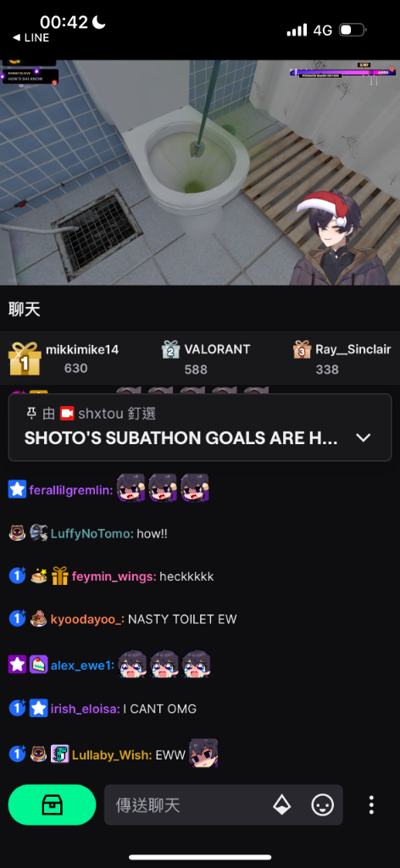Tap the pin icon on pinned message
400x868 pixels.
(x=31, y=413)
